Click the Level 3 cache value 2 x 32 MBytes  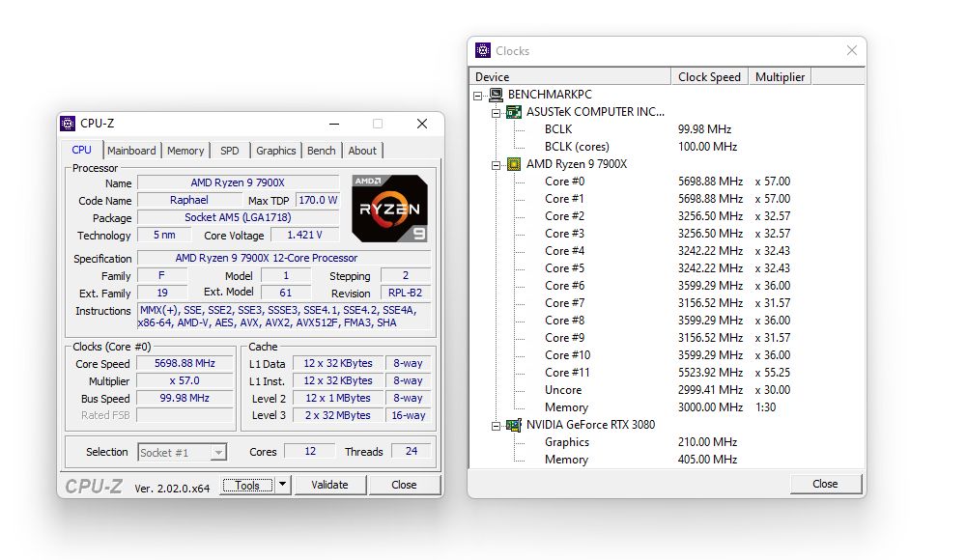click(x=337, y=415)
